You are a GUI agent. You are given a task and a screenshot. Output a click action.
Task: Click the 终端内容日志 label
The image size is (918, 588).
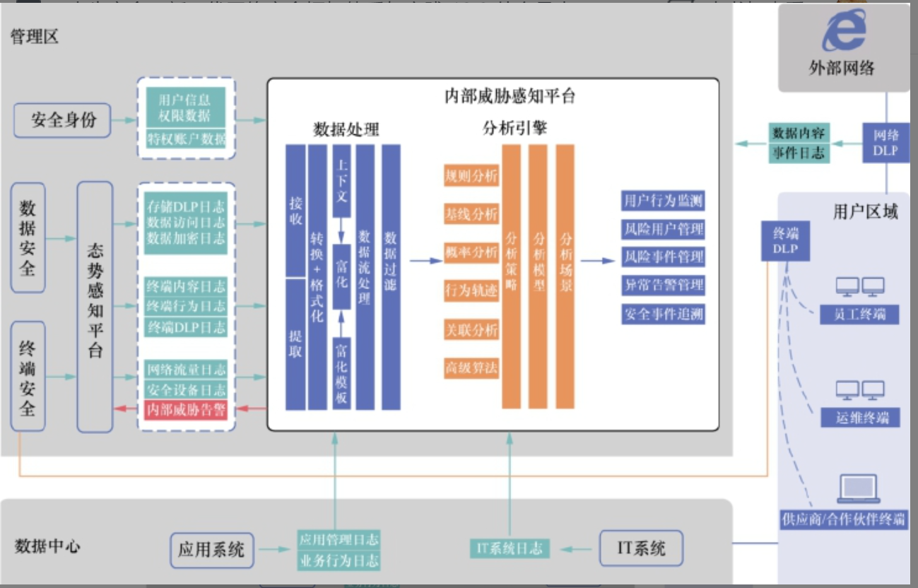click(186, 286)
